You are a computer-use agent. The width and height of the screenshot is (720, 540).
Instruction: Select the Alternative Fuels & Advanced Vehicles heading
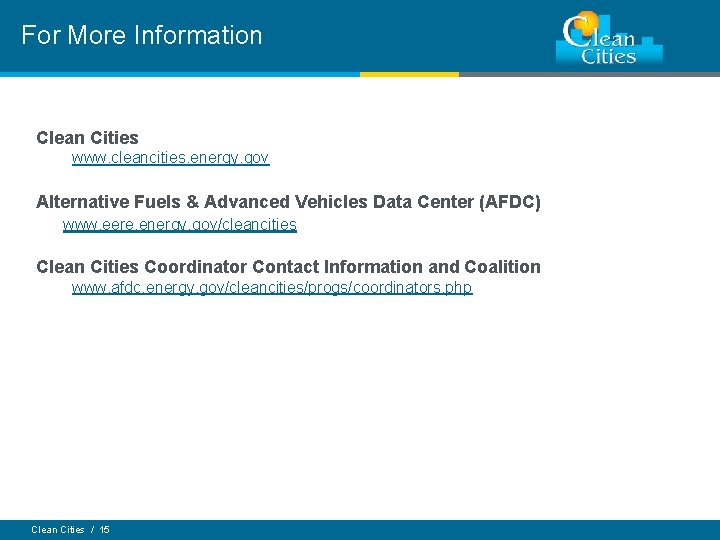click(x=288, y=202)
